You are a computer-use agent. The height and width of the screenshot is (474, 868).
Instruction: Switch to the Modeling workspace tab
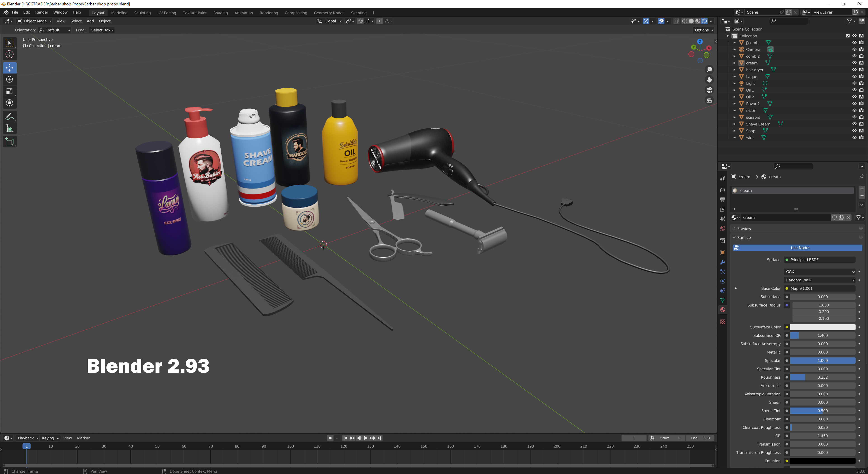119,13
